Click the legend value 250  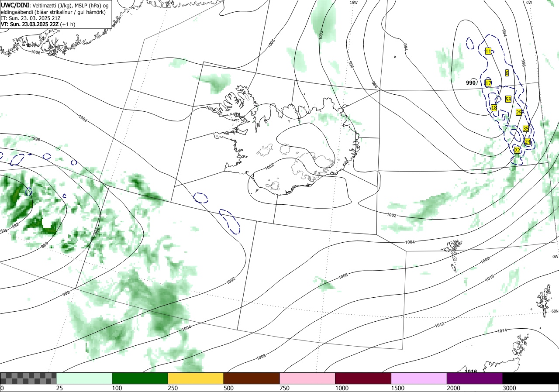click(173, 388)
